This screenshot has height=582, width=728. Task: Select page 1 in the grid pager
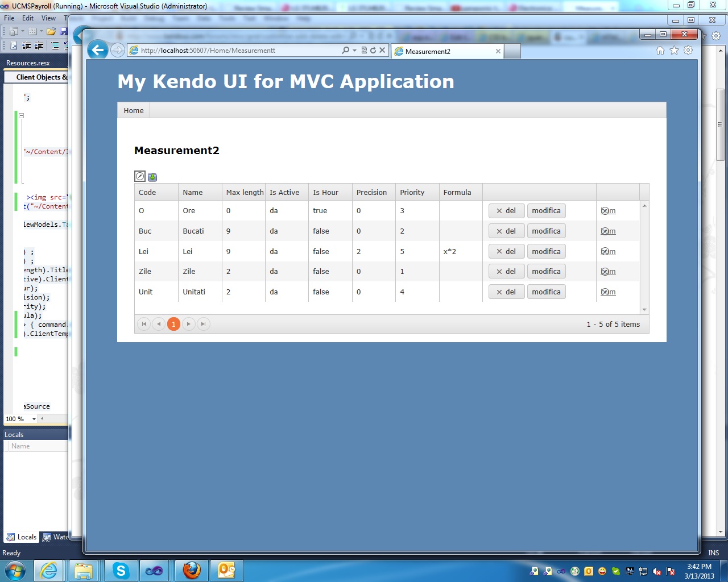pos(173,324)
